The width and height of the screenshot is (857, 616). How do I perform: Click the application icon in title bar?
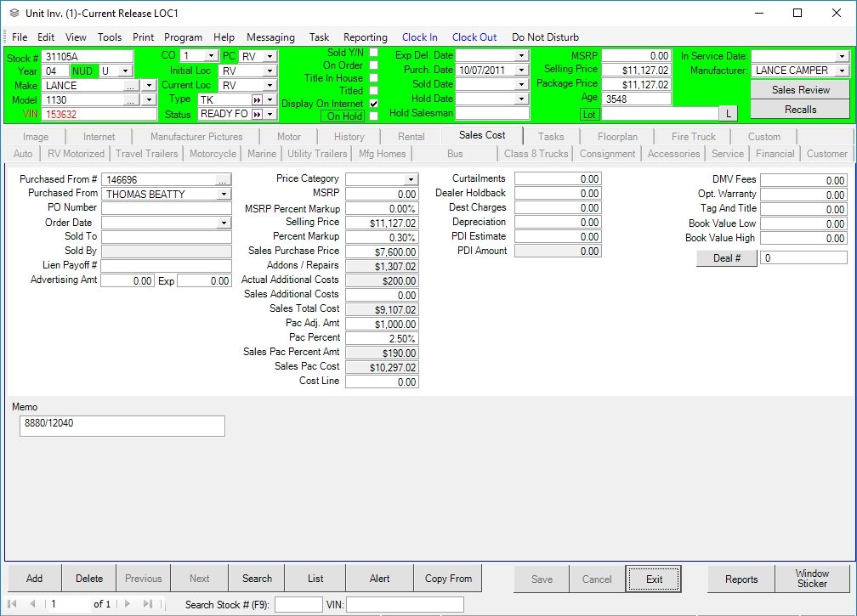point(14,13)
